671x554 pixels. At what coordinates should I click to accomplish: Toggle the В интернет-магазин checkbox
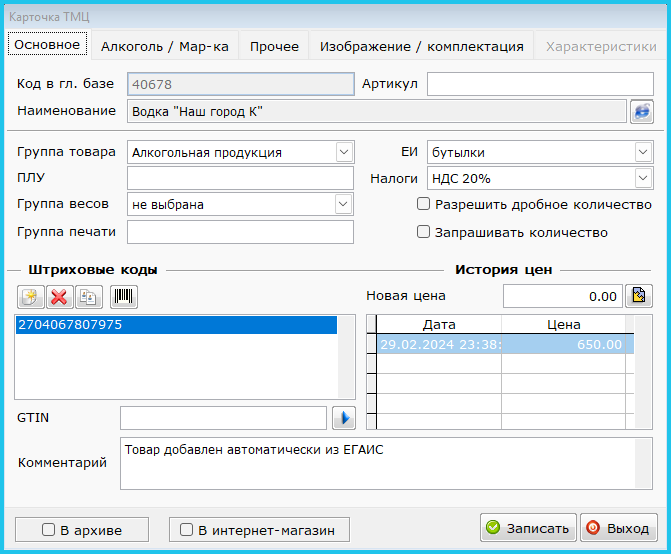[186, 530]
